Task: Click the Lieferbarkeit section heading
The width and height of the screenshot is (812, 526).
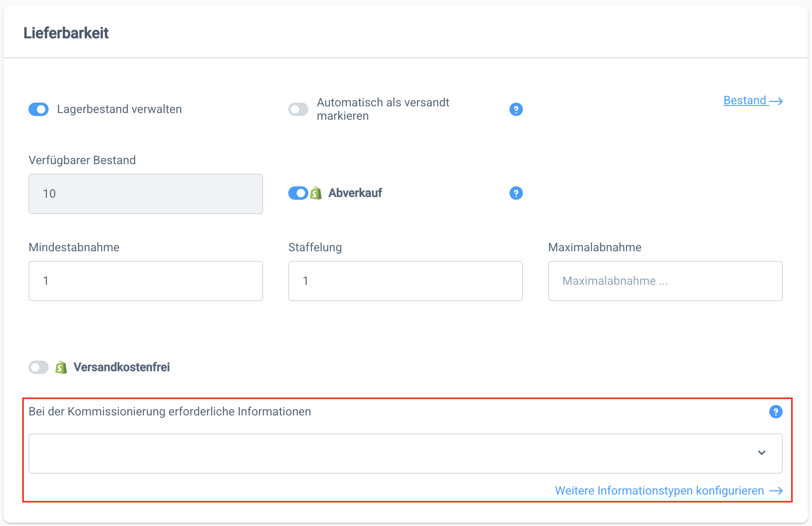Action: [66, 33]
